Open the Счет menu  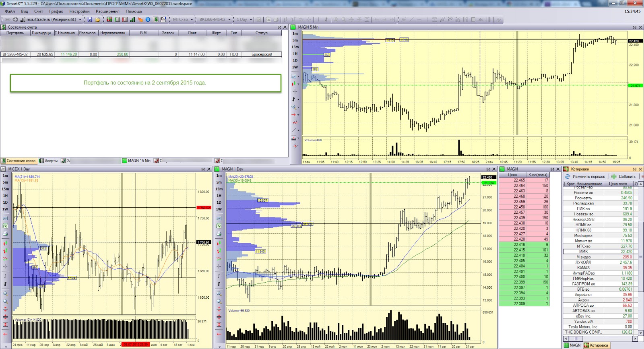point(39,11)
